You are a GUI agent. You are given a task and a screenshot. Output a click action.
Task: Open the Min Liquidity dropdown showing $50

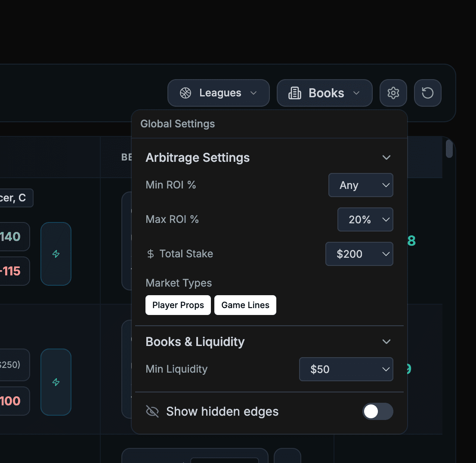coord(346,369)
